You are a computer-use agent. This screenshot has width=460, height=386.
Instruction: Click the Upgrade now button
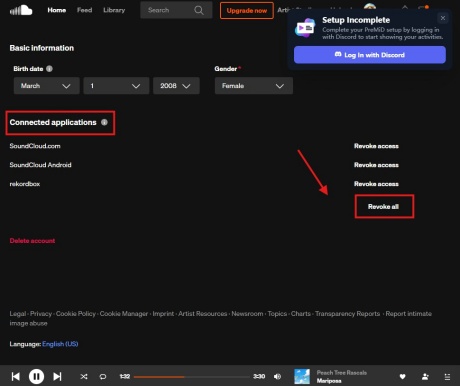pos(247,10)
